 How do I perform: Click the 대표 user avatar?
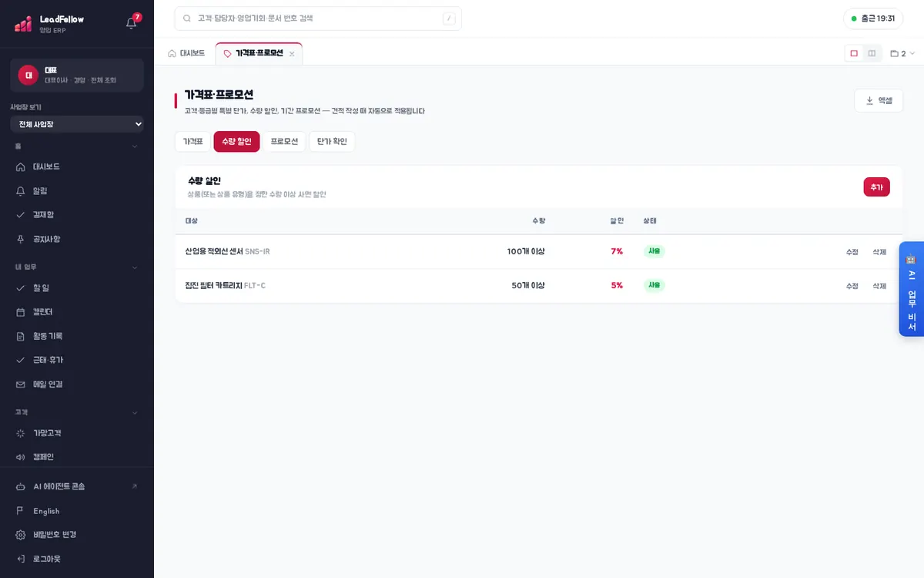pos(28,75)
